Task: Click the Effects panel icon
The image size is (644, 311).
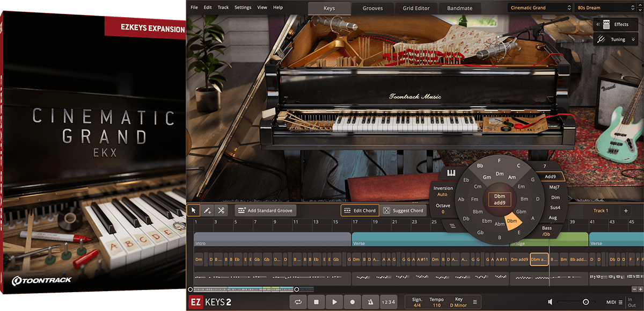Action: (x=607, y=24)
